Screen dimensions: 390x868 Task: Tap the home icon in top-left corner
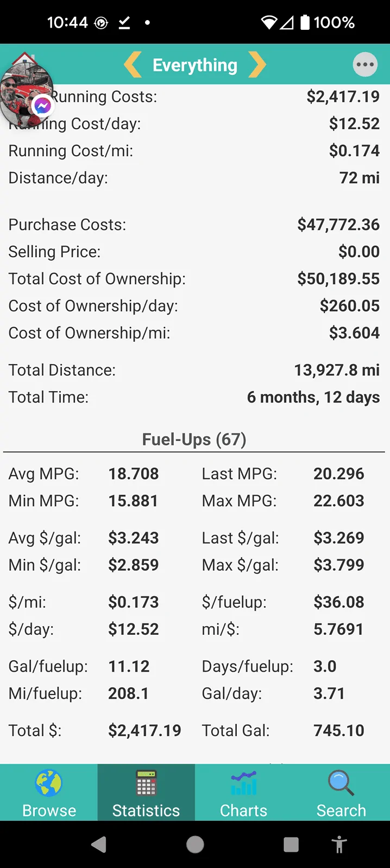[x=23, y=58]
